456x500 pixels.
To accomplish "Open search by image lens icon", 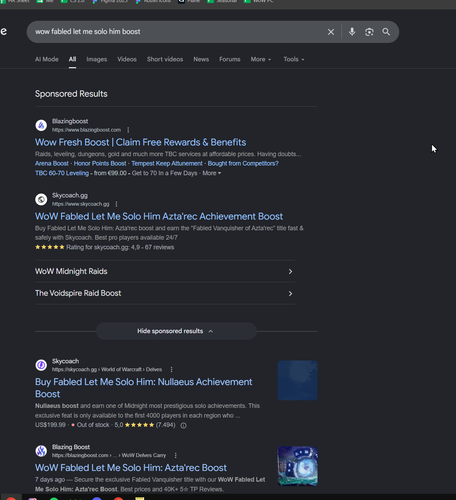I will (369, 32).
